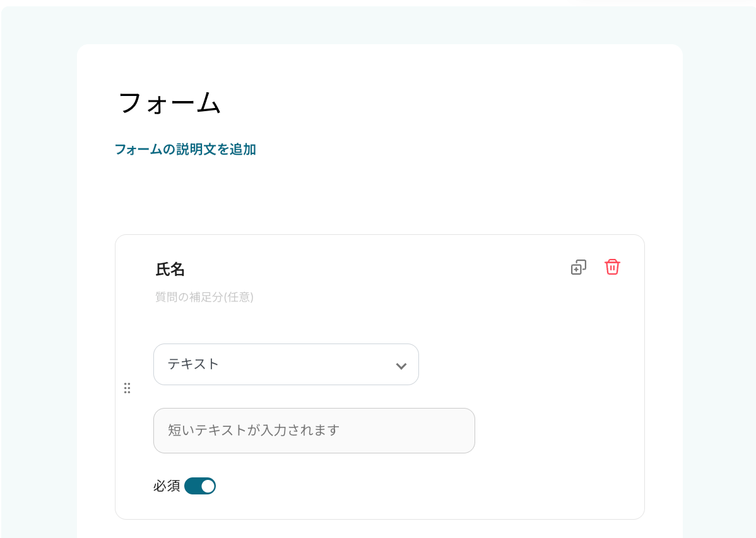
Task: Click the 質問の補足分(任意) field
Action: (x=204, y=297)
